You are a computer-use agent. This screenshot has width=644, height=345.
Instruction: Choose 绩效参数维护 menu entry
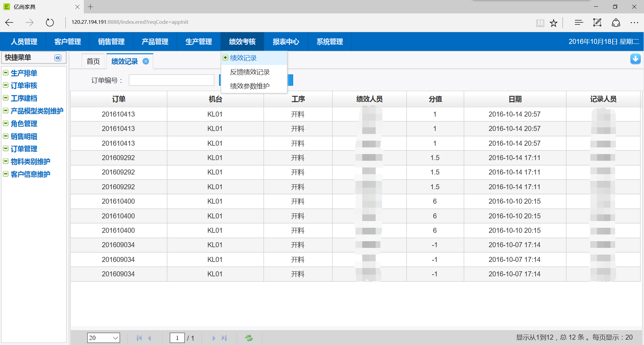point(250,86)
